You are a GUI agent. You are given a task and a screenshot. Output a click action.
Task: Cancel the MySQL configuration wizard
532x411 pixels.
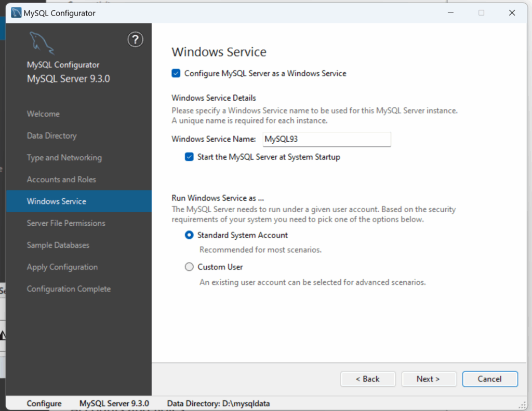click(489, 379)
